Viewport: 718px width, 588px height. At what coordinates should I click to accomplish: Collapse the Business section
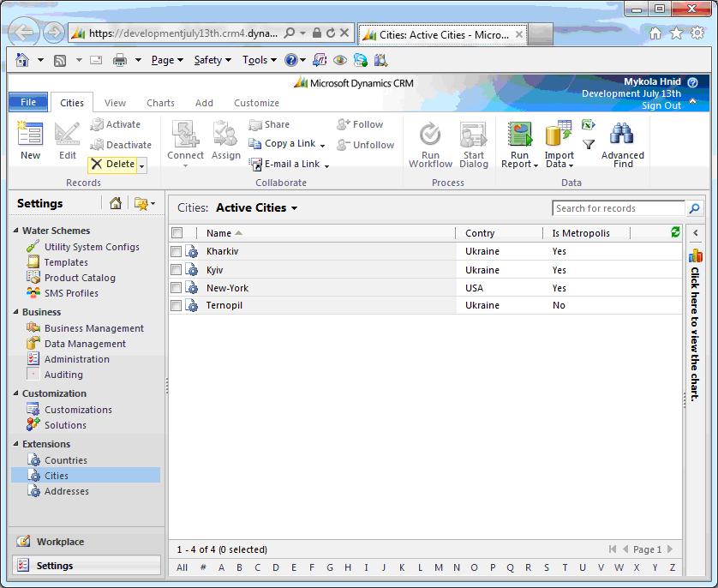click(15, 312)
